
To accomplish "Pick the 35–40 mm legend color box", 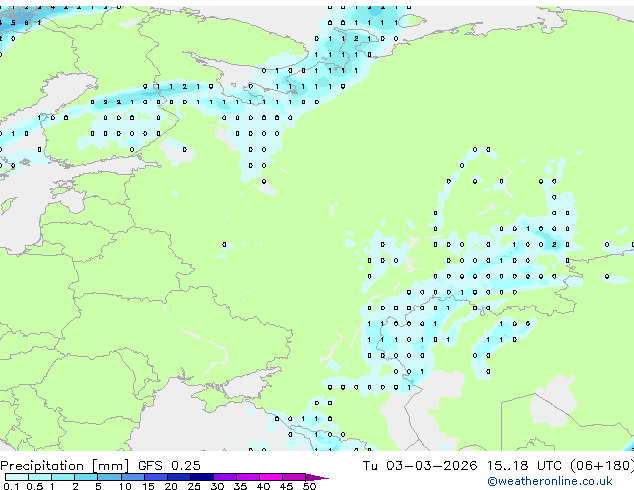I will [248, 477].
